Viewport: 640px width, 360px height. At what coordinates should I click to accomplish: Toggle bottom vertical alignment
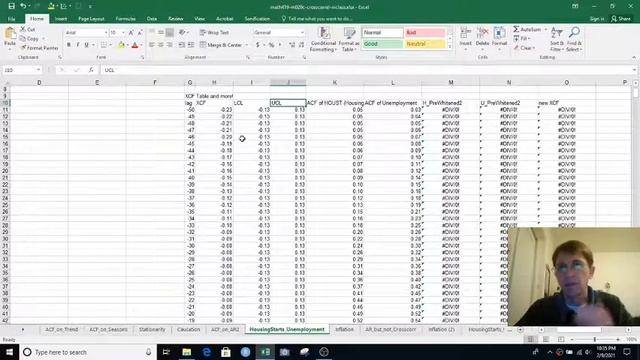(x=170, y=33)
